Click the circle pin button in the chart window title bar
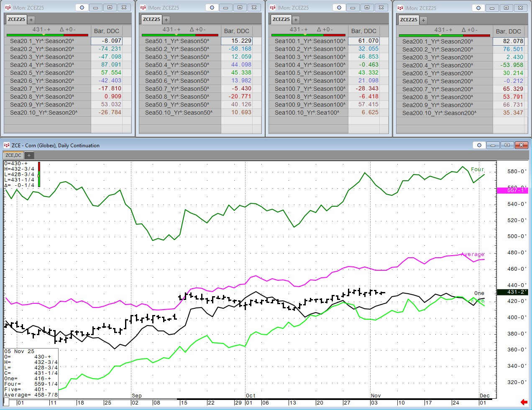Image resolution: width=532 pixels, height=410 pixels. pyautogui.click(x=479, y=145)
